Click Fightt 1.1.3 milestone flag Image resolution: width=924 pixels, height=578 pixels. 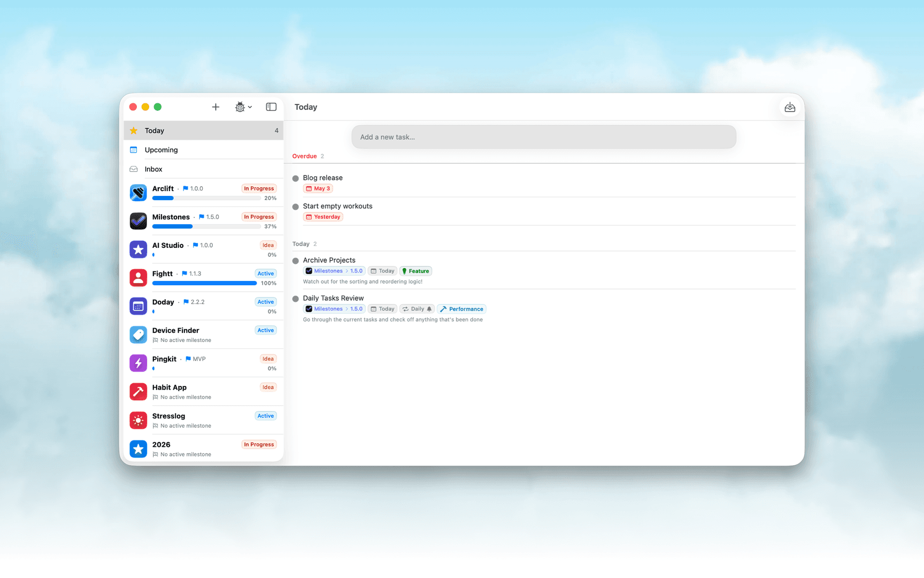(191, 273)
